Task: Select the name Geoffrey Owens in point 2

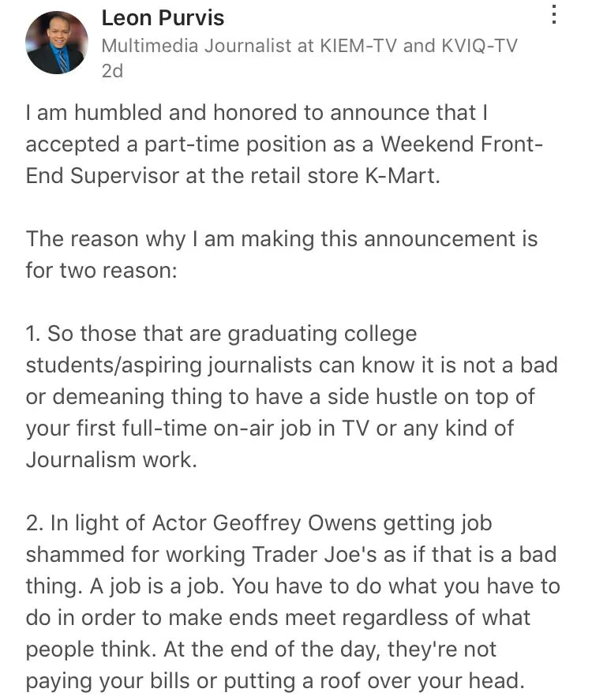Action: 294,523
